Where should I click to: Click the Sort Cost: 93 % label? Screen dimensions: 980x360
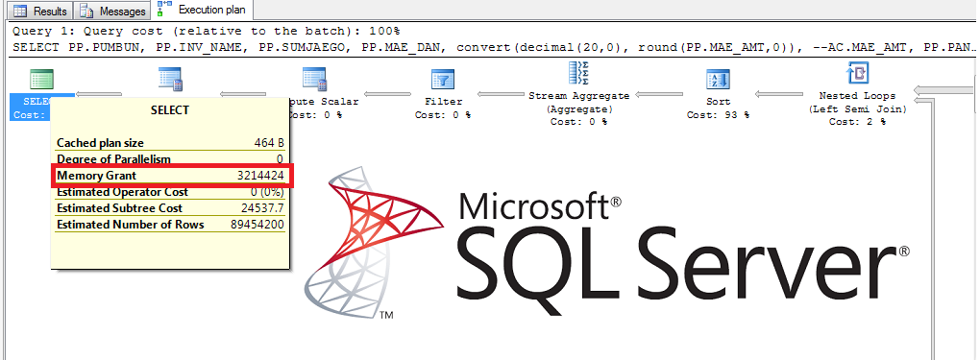(x=718, y=115)
